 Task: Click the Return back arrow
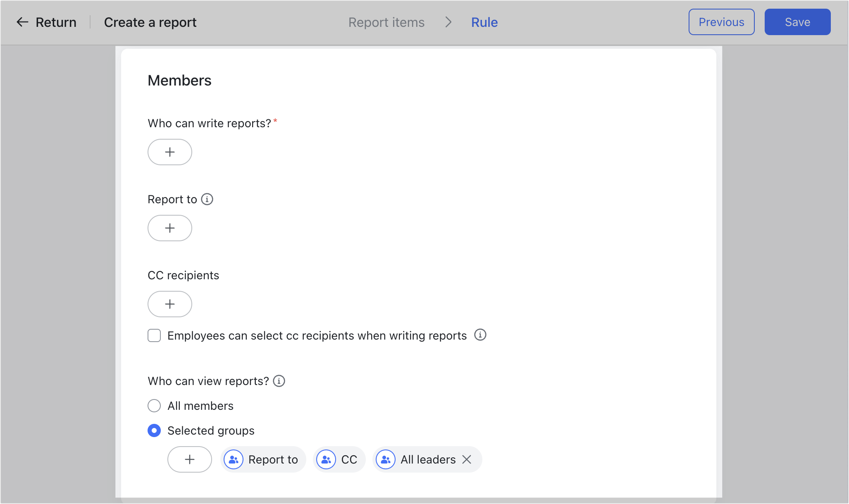click(21, 22)
